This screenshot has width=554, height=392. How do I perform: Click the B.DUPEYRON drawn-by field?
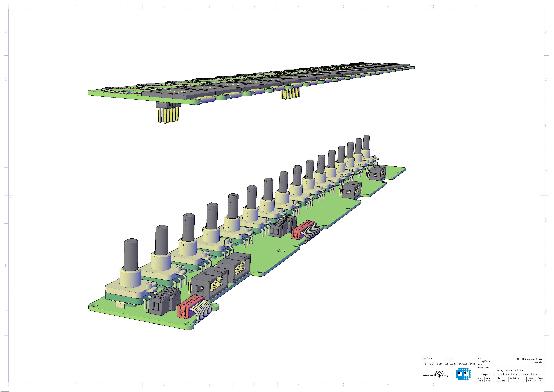(500, 381)
